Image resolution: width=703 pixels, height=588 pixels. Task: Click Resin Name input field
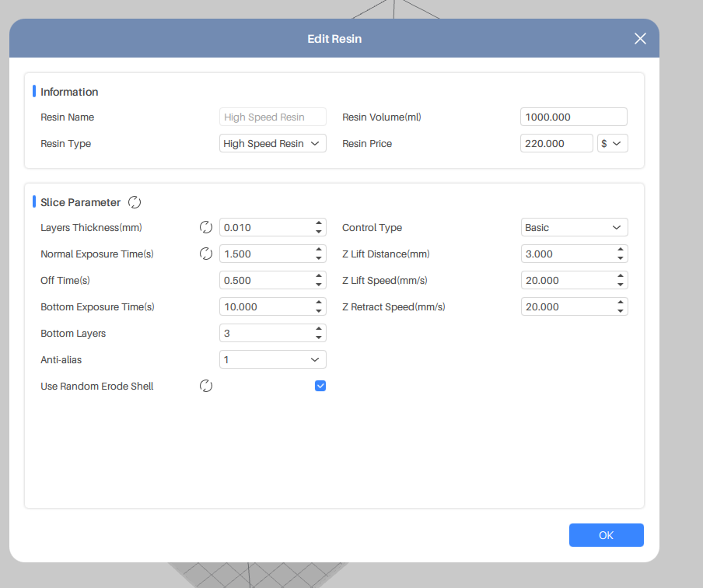[273, 117]
